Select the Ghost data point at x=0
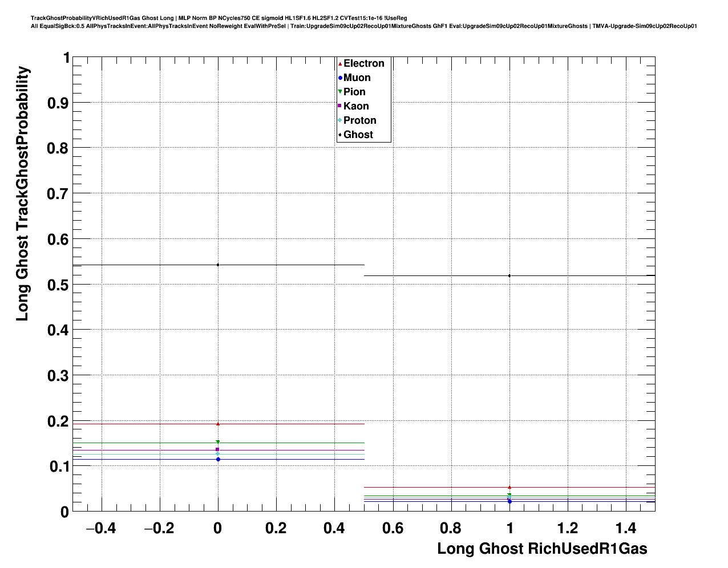728x568 pixels. tap(218, 265)
